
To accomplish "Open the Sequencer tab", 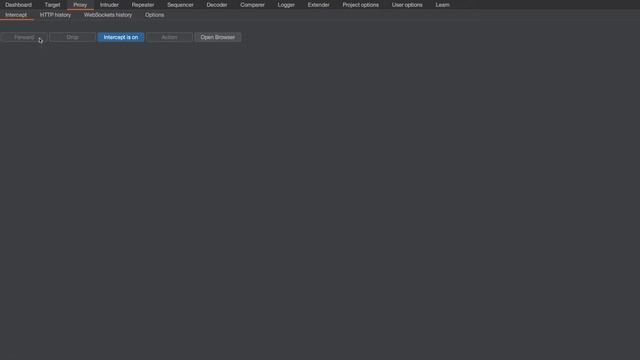I will click(x=180, y=5).
